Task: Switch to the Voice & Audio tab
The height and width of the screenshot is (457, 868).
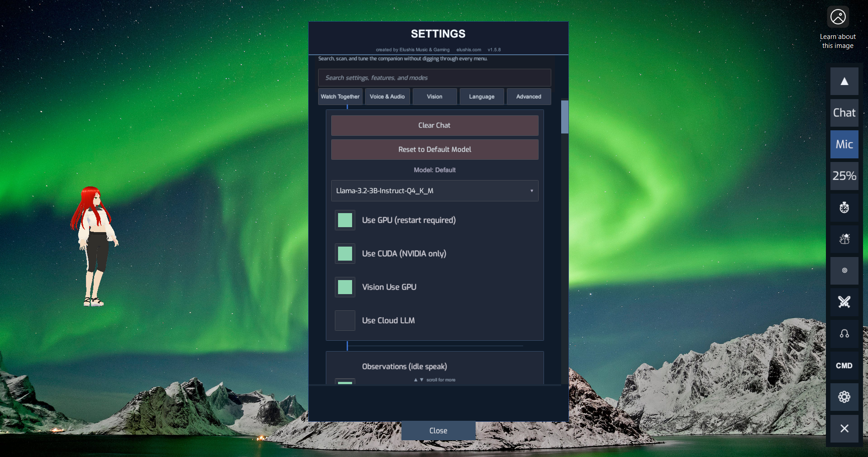Action: pyautogui.click(x=387, y=96)
